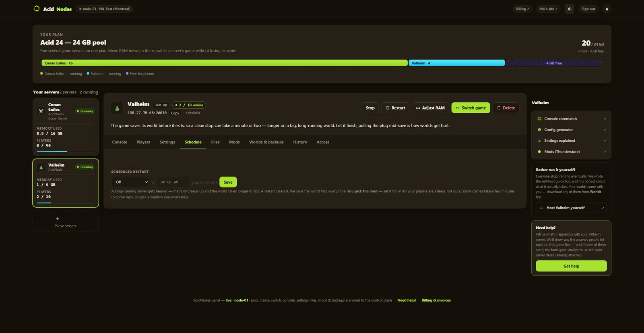The width and height of the screenshot is (644, 333).
Task: Add a New server
Action: tap(66, 221)
